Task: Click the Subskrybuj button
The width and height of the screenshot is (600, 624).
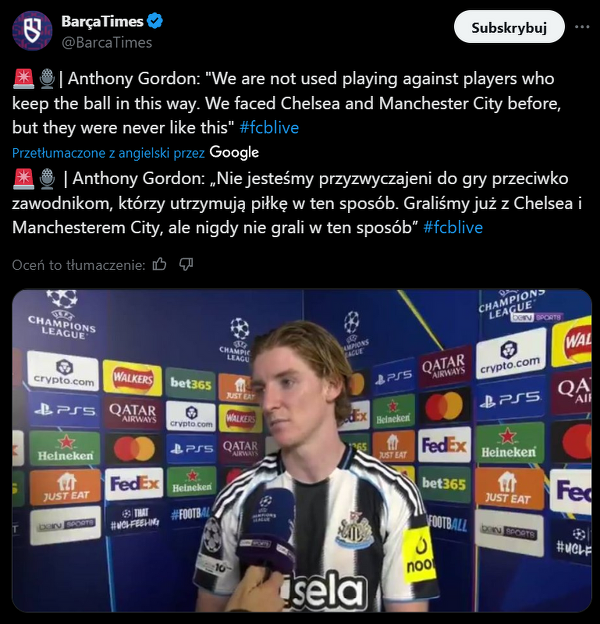Action: click(x=509, y=27)
